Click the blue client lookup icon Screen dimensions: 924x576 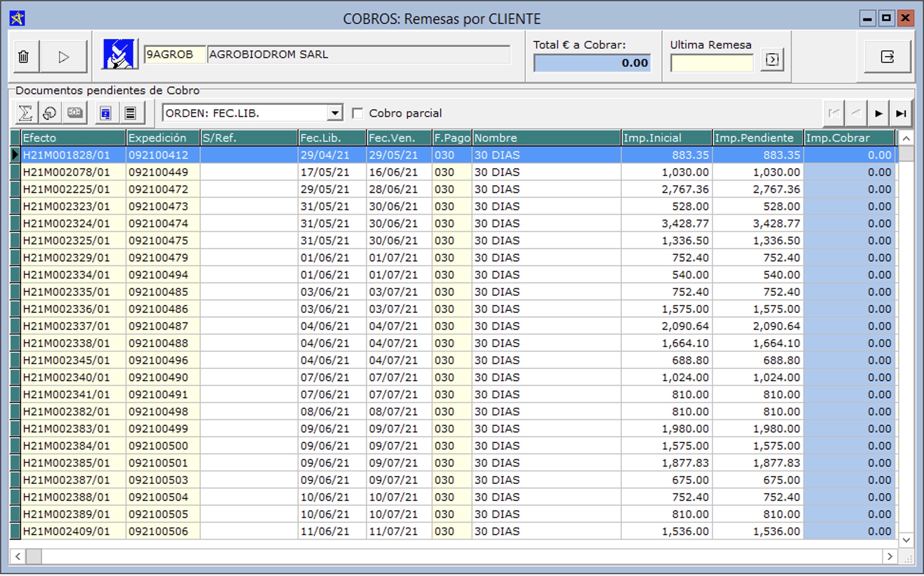click(x=119, y=55)
